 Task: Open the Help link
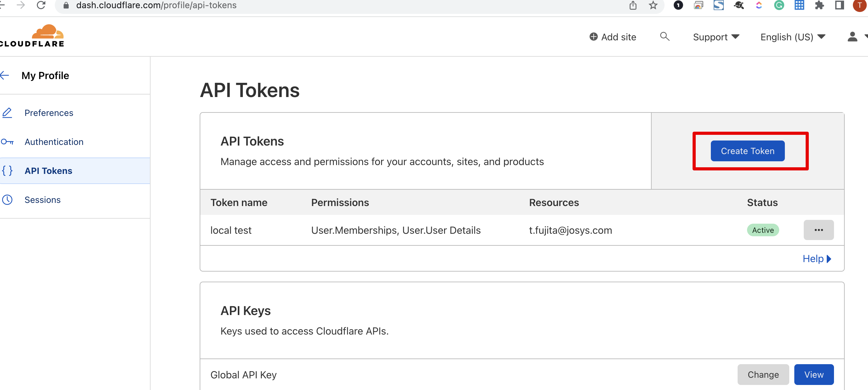point(816,259)
